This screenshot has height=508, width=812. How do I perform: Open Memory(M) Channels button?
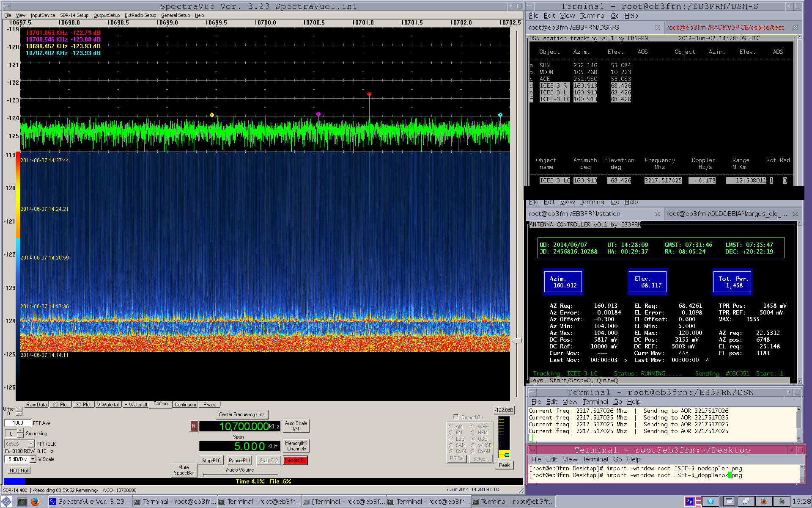[x=296, y=446]
